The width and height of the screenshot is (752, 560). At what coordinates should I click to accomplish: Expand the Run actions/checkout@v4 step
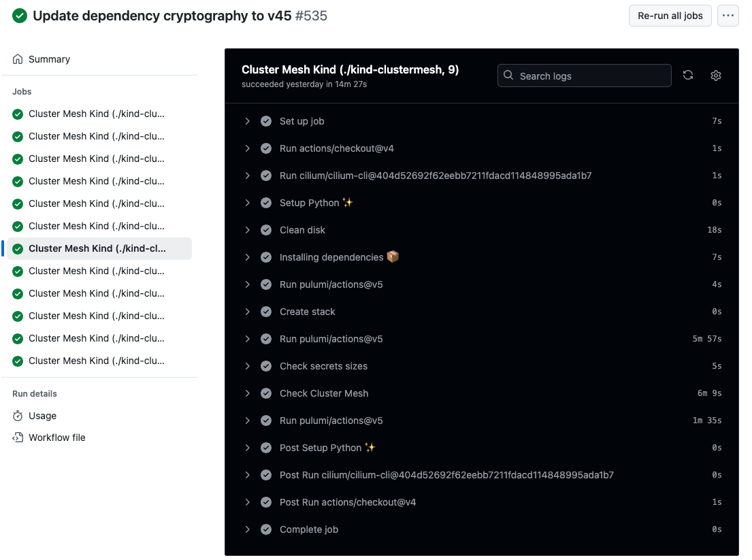click(x=248, y=148)
